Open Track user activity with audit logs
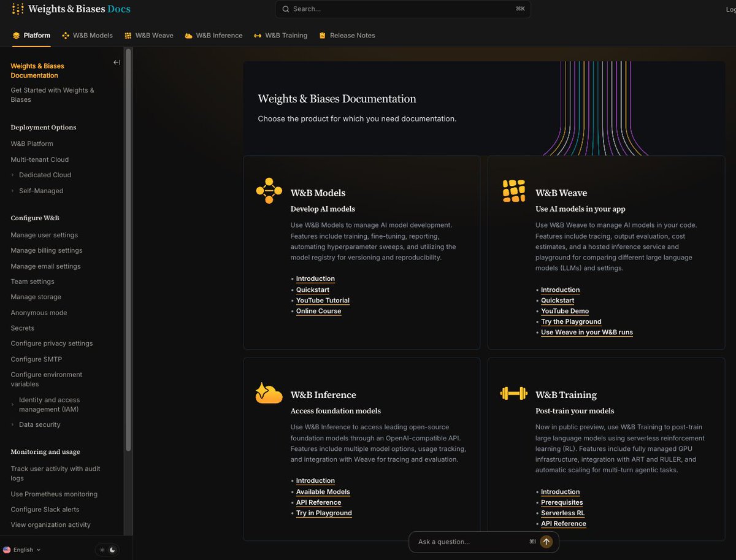Viewport: 736px width, 560px height. (x=55, y=474)
